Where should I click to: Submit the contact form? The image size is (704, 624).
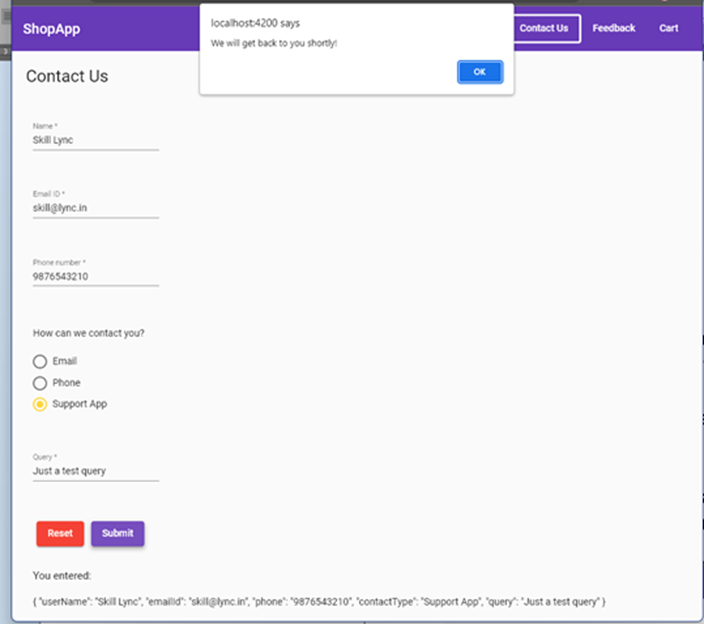click(118, 533)
